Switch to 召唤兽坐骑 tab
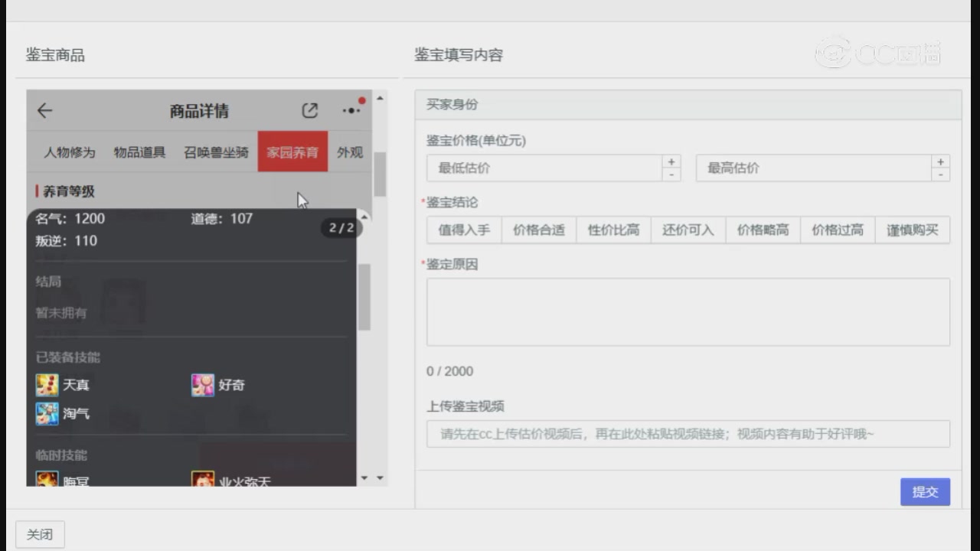The width and height of the screenshot is (980, 551). [217, 152]
